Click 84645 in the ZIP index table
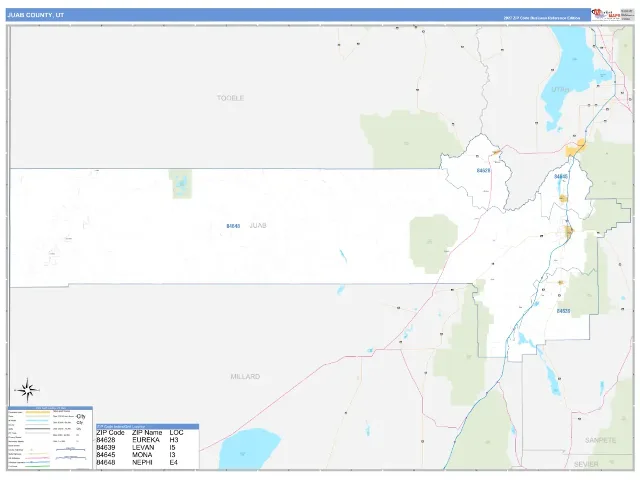 (x=106, y=455)
